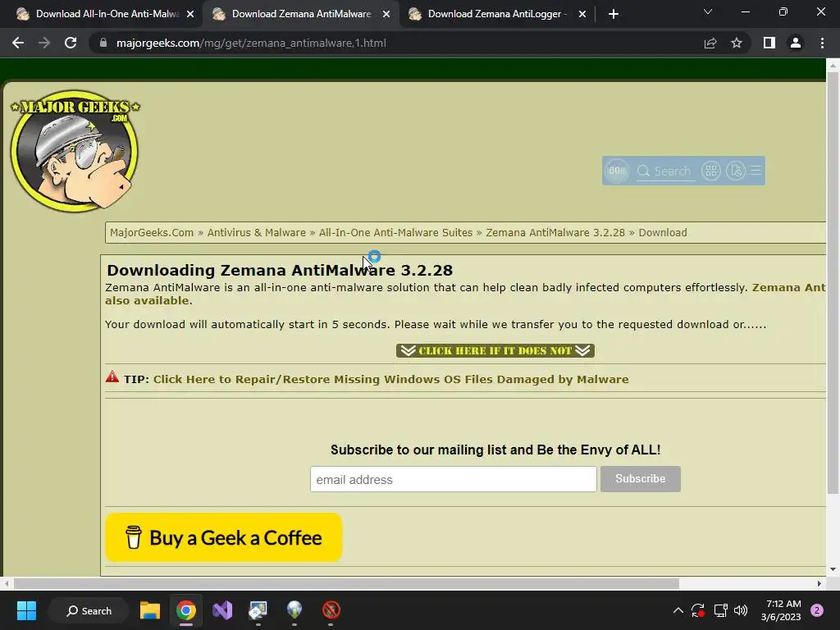Open Zemana AntiMalware 3.2.28 breadcrumb
This screenshot has width=840, height=630.
(x=555, y=232)
